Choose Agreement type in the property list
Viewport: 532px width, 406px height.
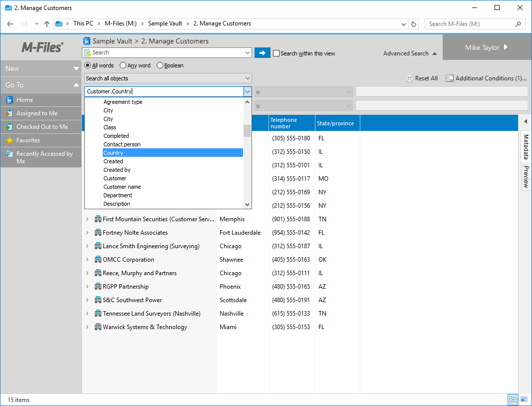173,102
